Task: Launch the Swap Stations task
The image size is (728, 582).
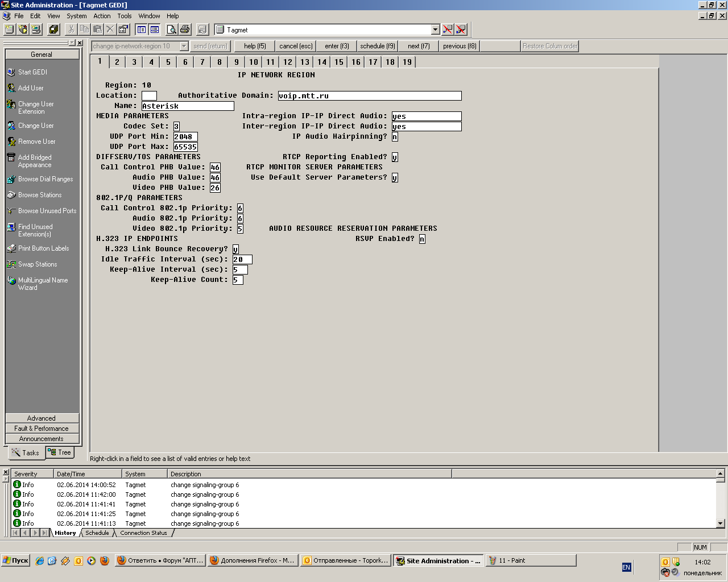Action: 38,264
